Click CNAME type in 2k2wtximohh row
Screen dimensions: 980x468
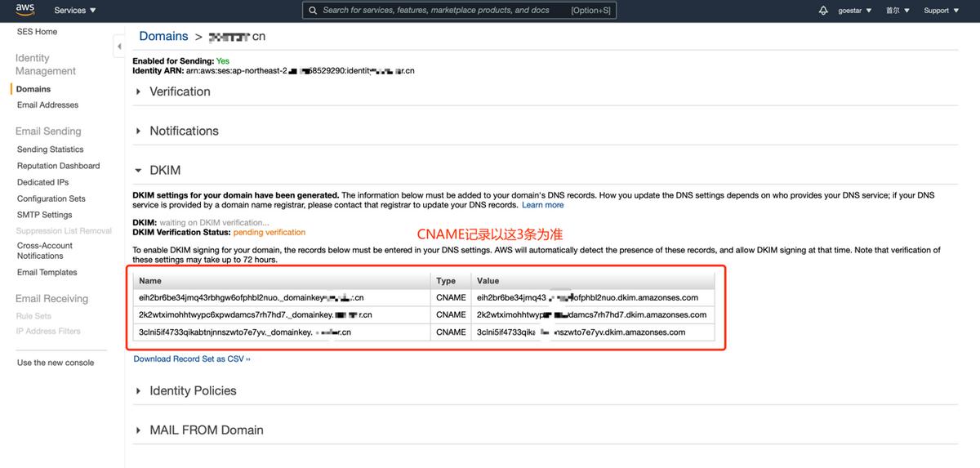452,314
